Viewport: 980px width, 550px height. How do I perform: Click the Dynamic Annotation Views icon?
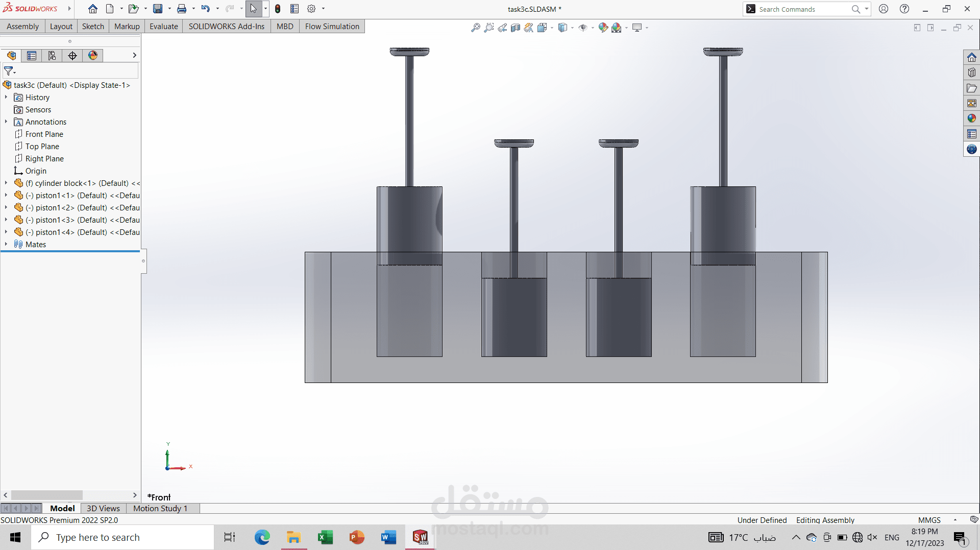click(529, 28)
